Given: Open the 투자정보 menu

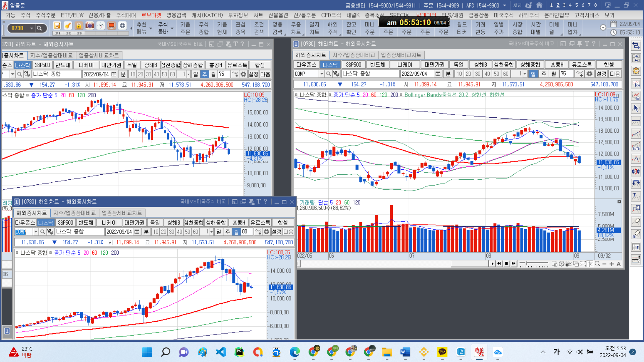Looking at the screenshot, I should (238, 15).
